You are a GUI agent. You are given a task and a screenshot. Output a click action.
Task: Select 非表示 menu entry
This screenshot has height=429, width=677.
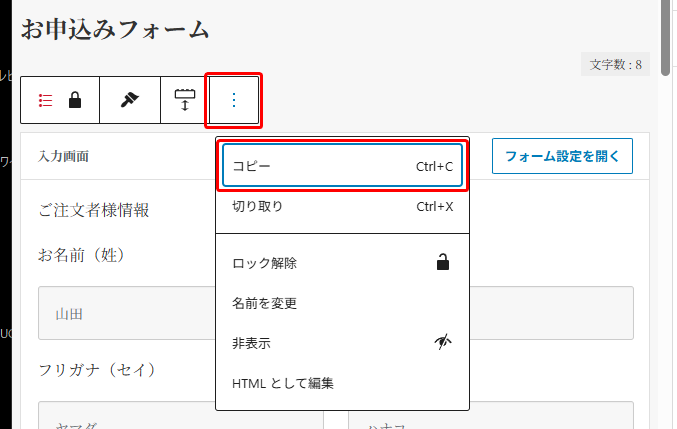342,344
